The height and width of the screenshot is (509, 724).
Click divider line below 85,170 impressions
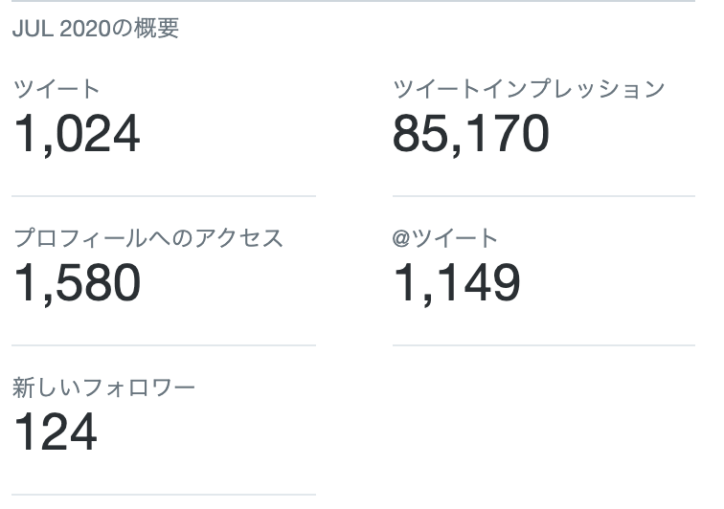[544, 196]
